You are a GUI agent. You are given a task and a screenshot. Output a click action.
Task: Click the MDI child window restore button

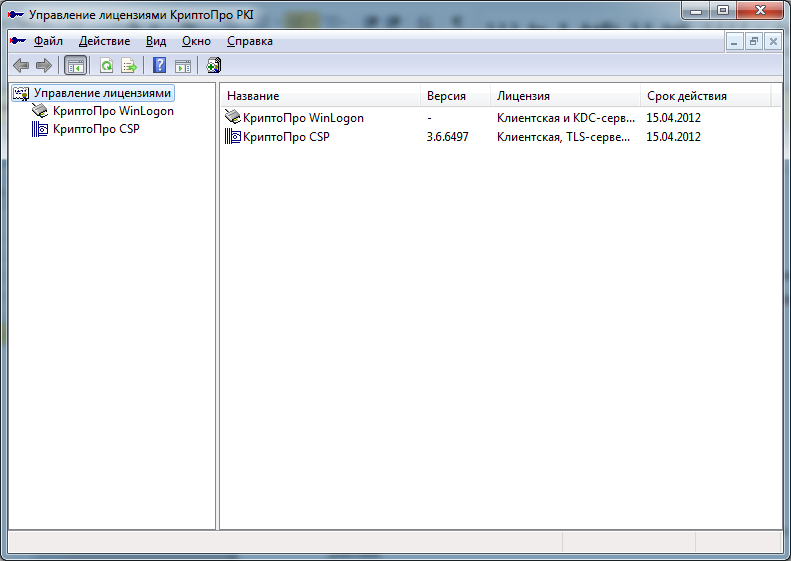(x=754, y=41)
